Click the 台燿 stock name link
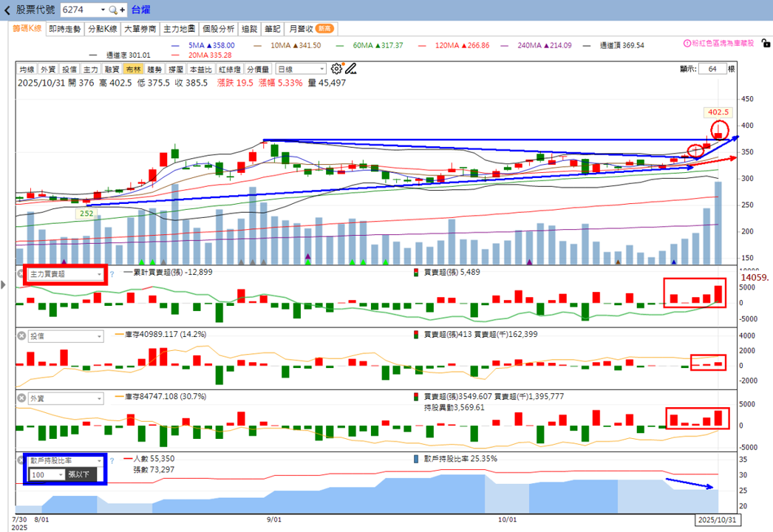This screenshot has width=773, height=532. 141,10
